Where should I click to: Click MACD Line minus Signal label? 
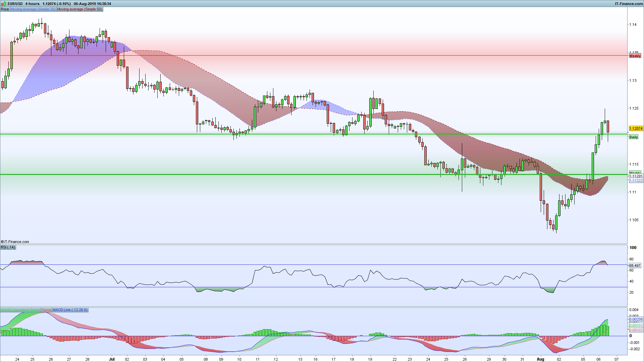coord(20,310)
